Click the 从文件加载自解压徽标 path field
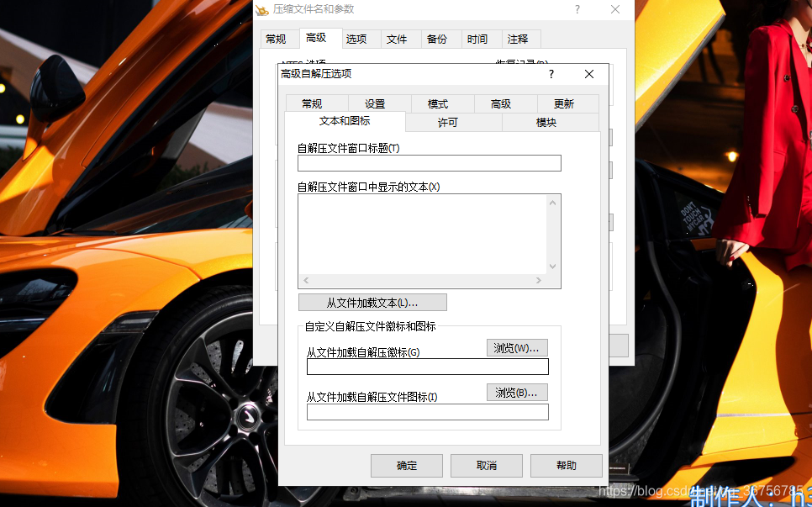The width and height of the screenshot is (812, 507). (428, 367)
